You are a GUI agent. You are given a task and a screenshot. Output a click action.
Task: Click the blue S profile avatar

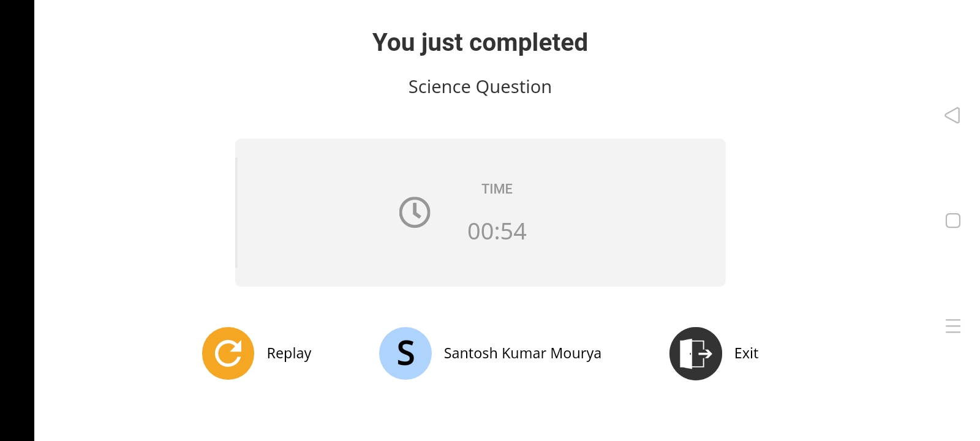(x=405, y=353)
